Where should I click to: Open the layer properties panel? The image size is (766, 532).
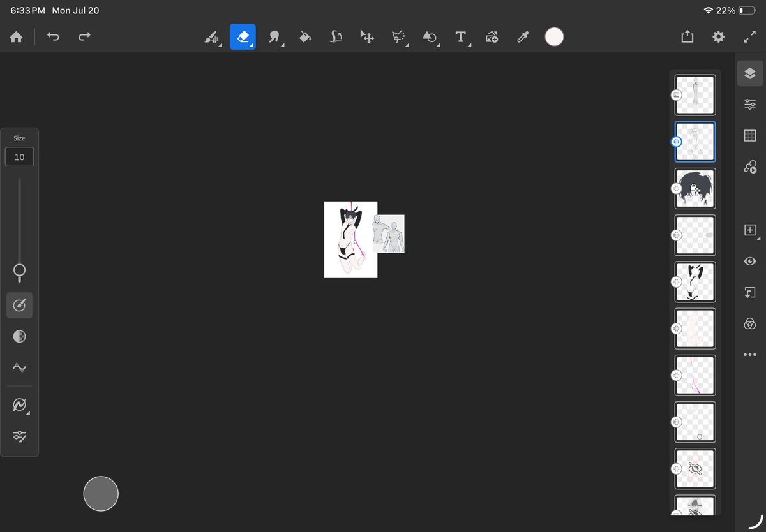coord(750,105)
